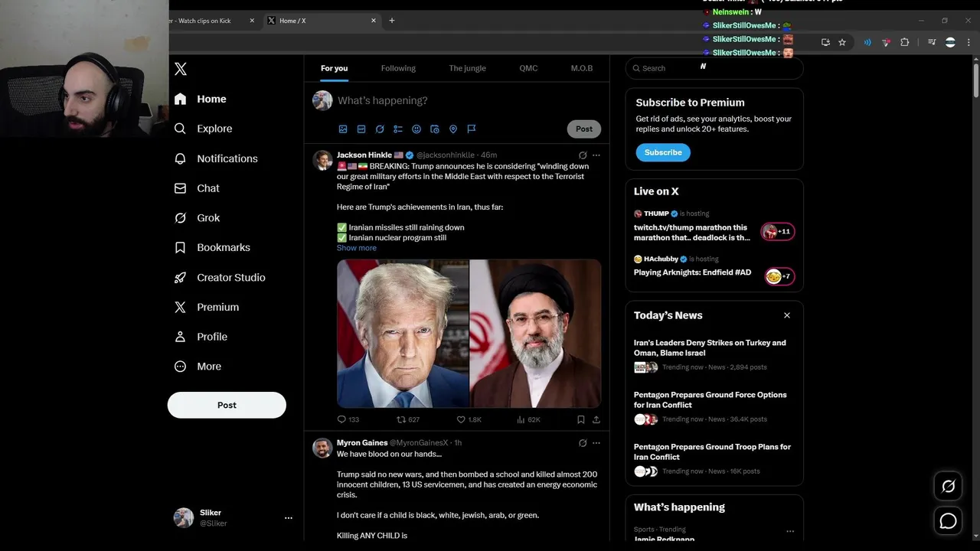Image resolution: width=980 pixels, height=551 pixels.
Task: View analytics of Hinkle post 62K
Action: [529, 419]
